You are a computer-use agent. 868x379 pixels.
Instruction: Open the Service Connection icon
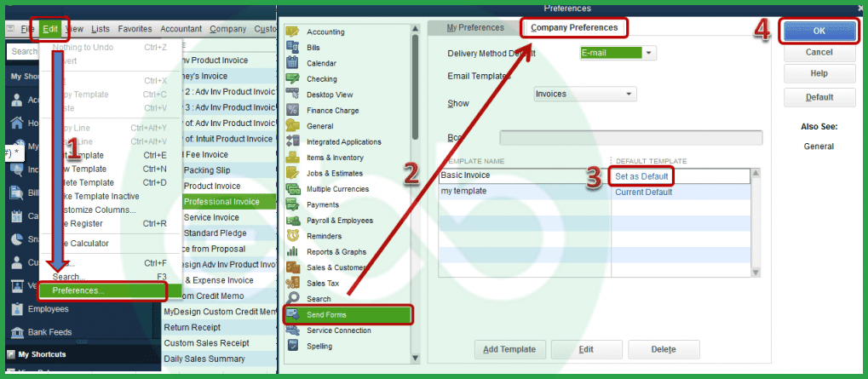[292, 330]
